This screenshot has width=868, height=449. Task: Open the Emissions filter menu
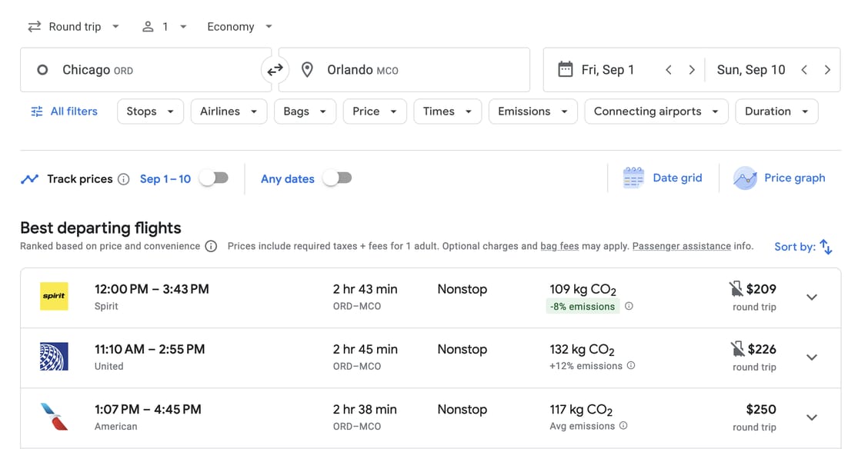point(532,111)
